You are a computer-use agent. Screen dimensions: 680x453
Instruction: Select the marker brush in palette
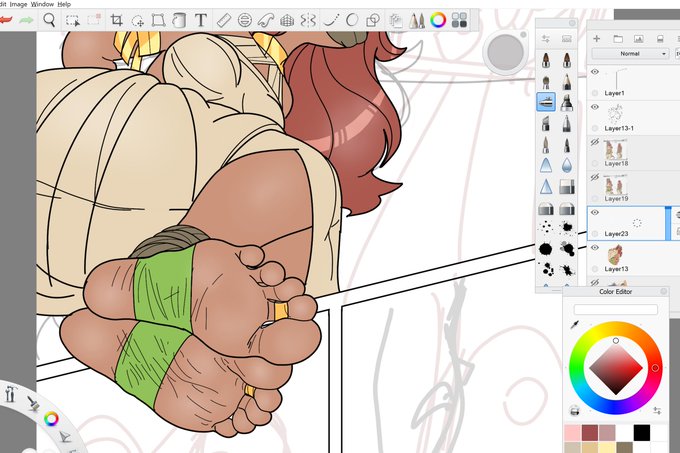566,103
